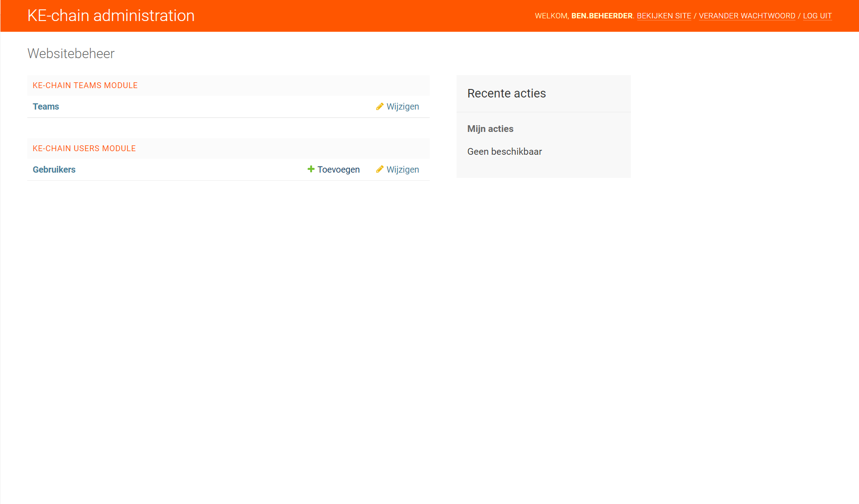This screenshot has width=859, height=504.
Task: Click the Geen beschikbaar text
Action: [504, 152]
